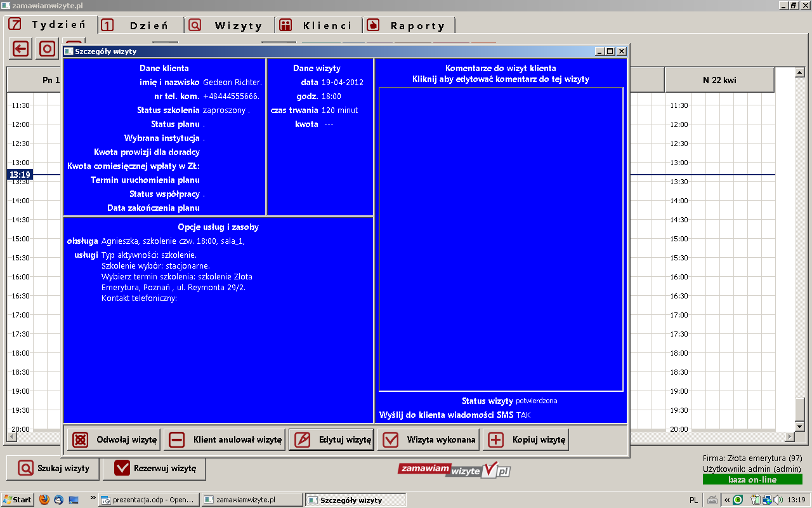Screen dimensions: 812x508
Task: Click phone number +48444555666
Action: (x=231, y=97)
